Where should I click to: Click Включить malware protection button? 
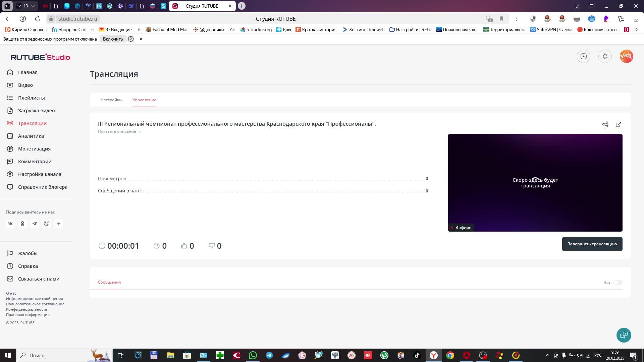click(x=113, y=39)
